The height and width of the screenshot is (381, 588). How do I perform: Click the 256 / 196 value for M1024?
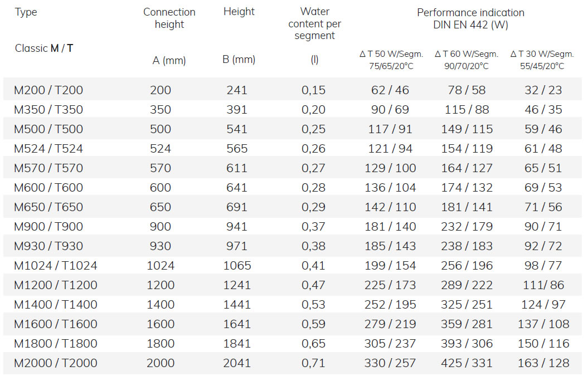[x=467, y=266]
